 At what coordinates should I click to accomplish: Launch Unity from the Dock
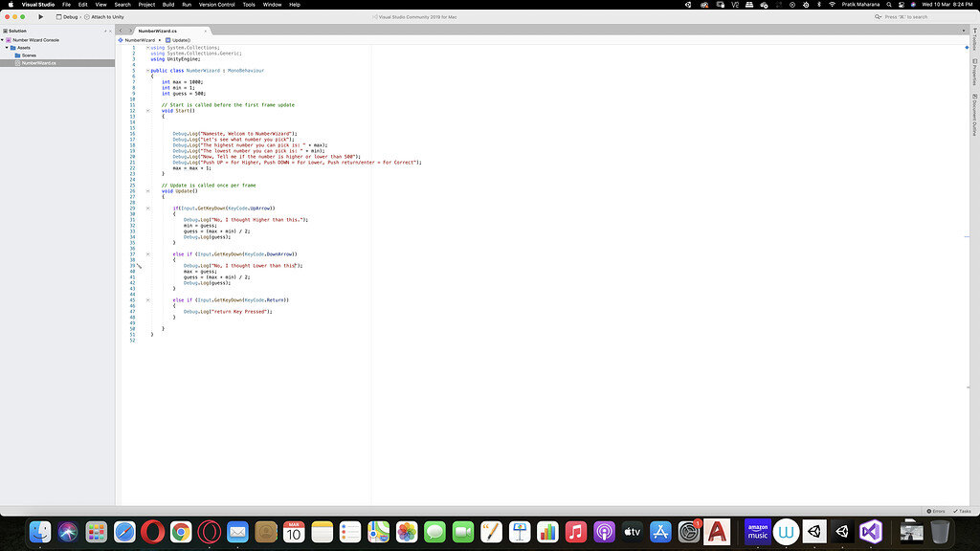click(814, 531)
